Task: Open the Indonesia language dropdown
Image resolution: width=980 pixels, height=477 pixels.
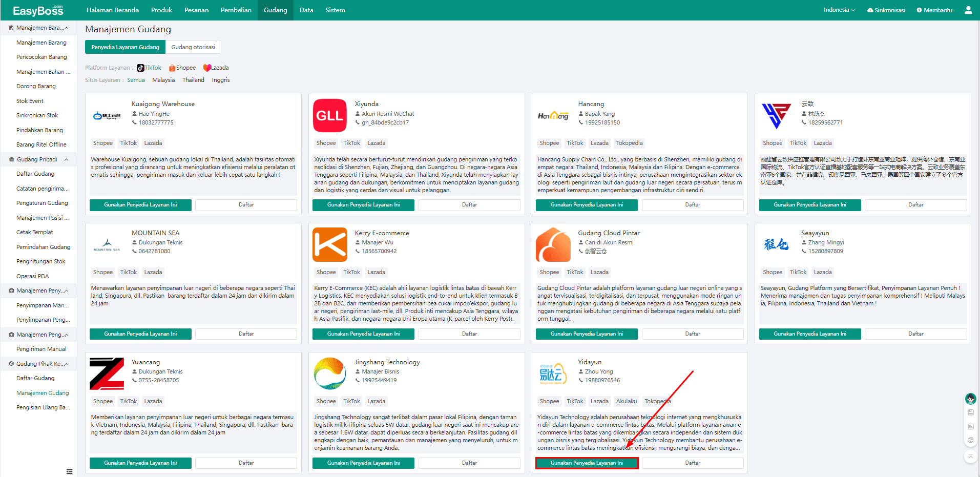Action: (839, 10)
